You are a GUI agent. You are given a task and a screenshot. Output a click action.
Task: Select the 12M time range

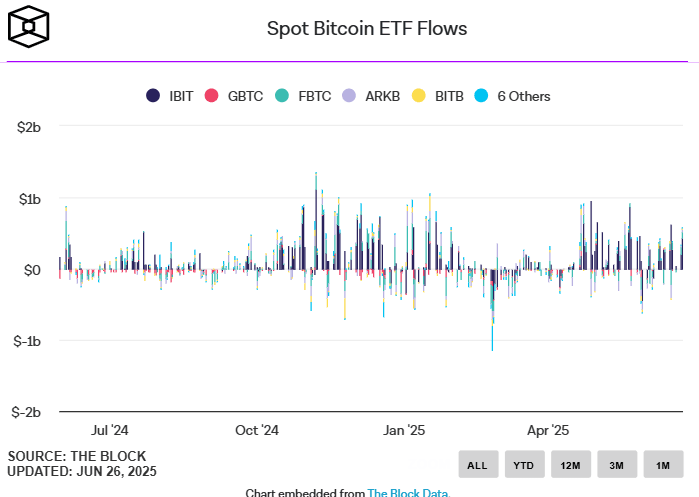pos(570,464)
